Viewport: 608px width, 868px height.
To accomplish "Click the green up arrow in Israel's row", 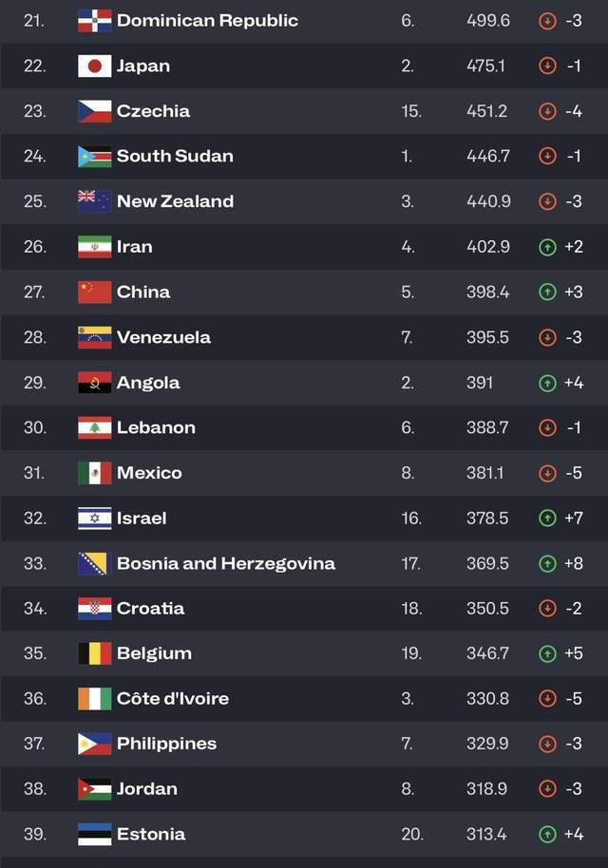I will point(547,519).
